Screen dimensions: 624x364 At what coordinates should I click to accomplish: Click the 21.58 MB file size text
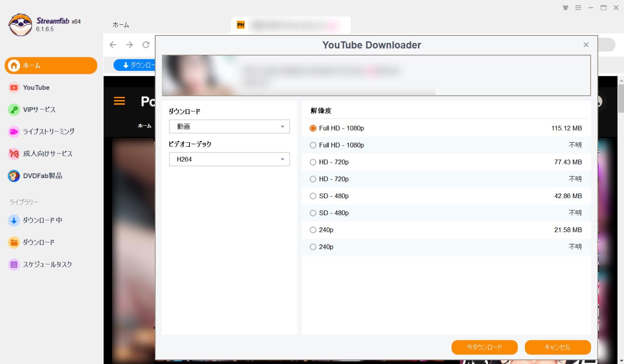(568, 230)
